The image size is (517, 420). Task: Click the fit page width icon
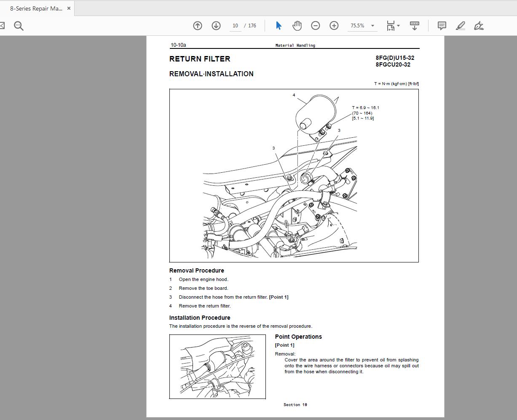pyautogui.click(x=391, y=26)
